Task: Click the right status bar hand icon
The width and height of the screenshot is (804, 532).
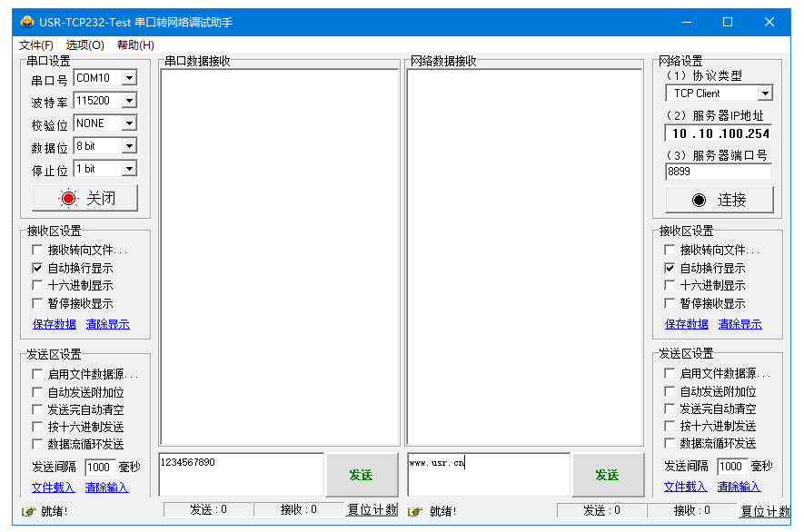Action: 416,511
